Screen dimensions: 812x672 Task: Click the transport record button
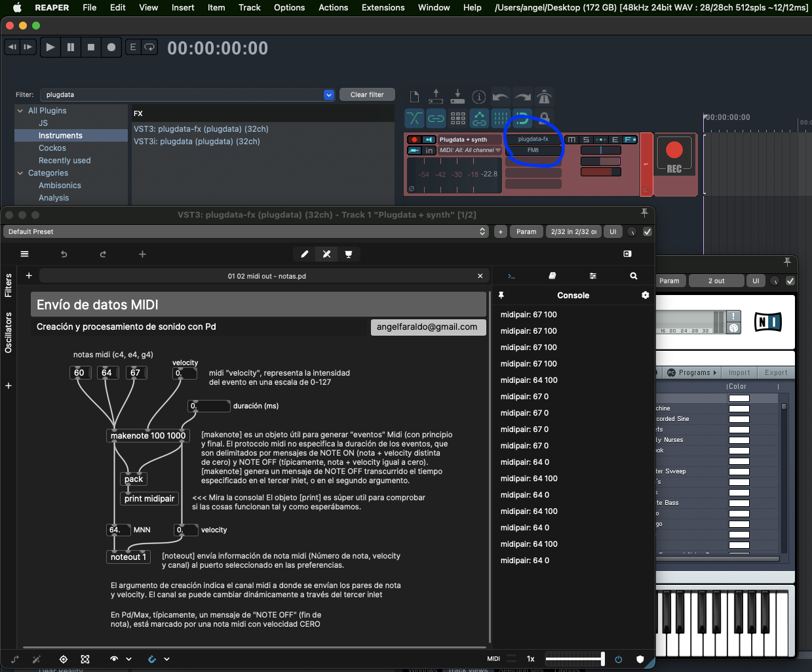coord(111,47)
